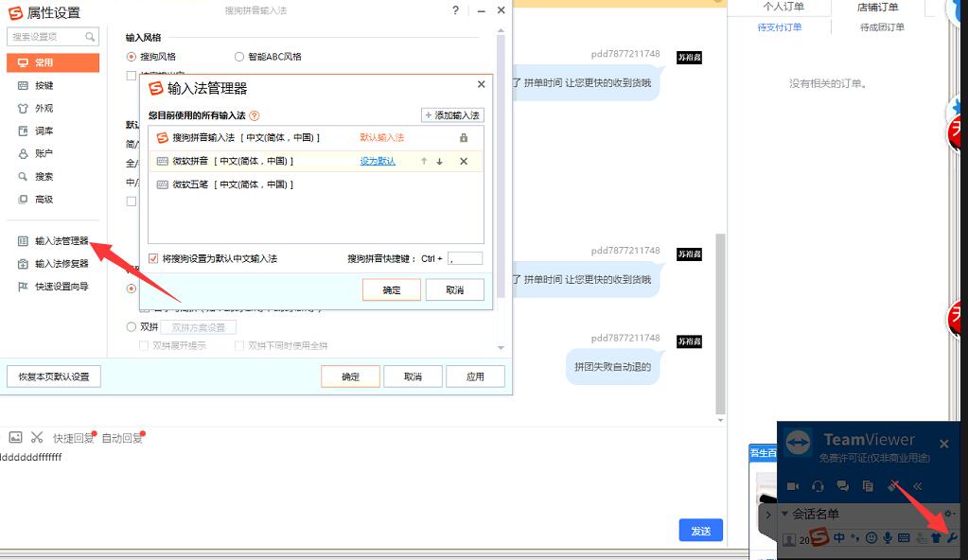Click the settings pane scrollbar down arrow
Viewport: 968px width, 560px height.
click(501, 347)
